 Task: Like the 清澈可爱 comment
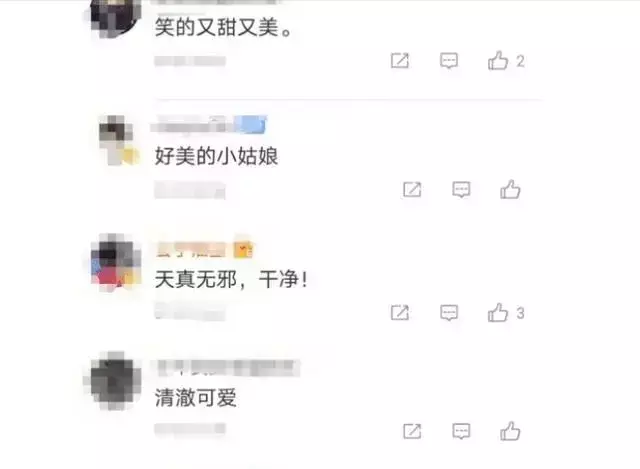(x=510, y=431)
